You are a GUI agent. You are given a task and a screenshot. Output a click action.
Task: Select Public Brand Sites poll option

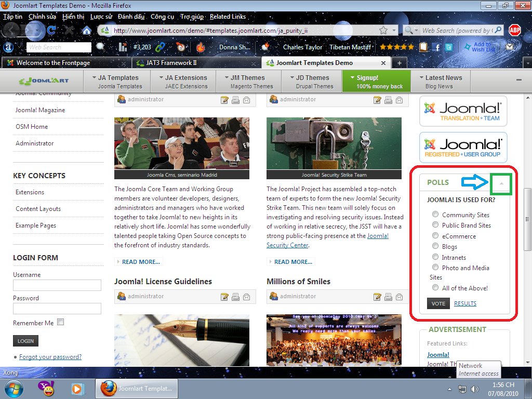[435, 224]
